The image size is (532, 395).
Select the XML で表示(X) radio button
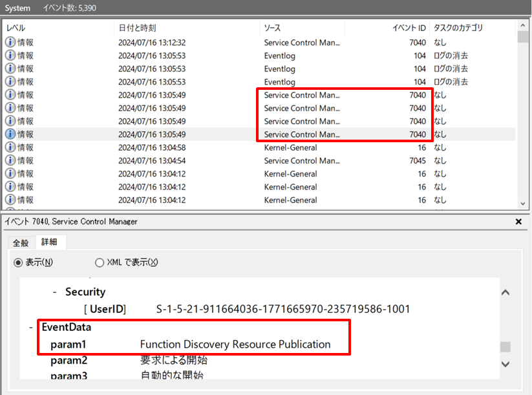point(100,262)
